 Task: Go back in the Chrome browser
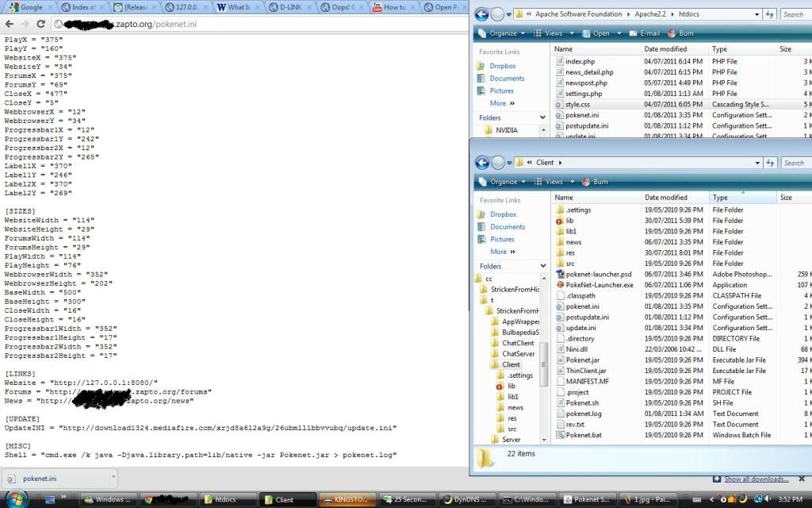click(9, 25)
